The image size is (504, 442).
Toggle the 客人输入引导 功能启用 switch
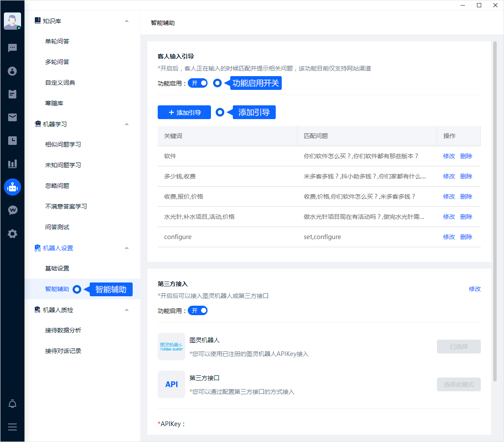[x=198, y=83]
